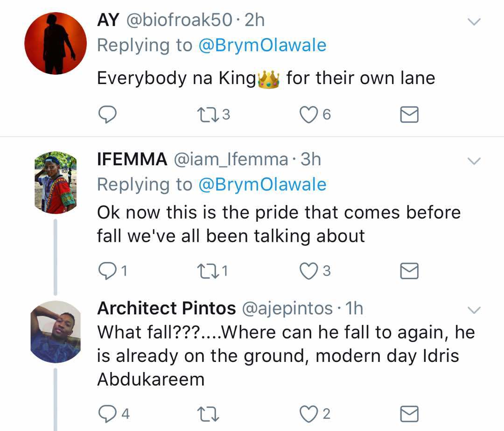
Task: Like AY's Everybody na King tweet
Action: click(308, 114)
